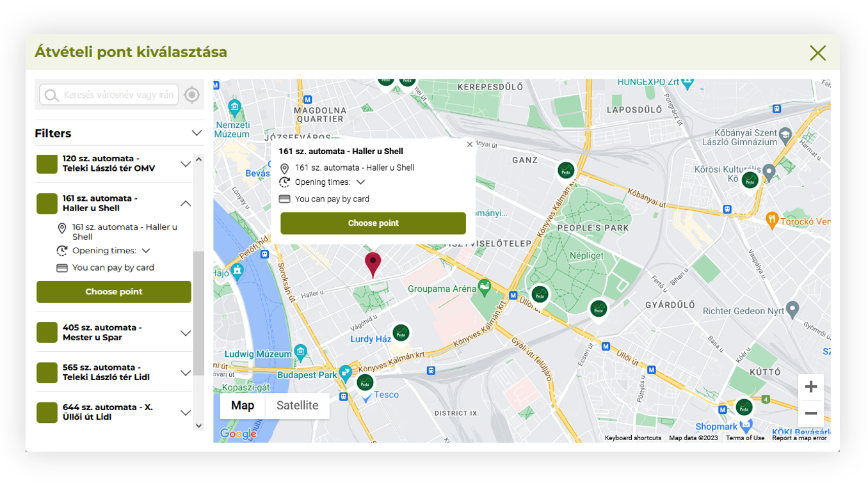Click the sidebar scrollbar thumb

(x=198, y=313)
